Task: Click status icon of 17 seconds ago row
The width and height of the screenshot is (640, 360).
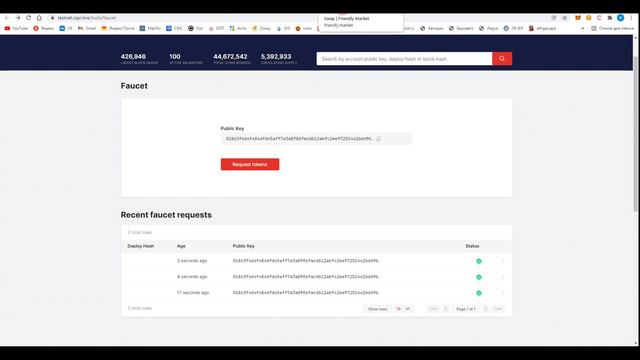Action: [x=479, y=293]
